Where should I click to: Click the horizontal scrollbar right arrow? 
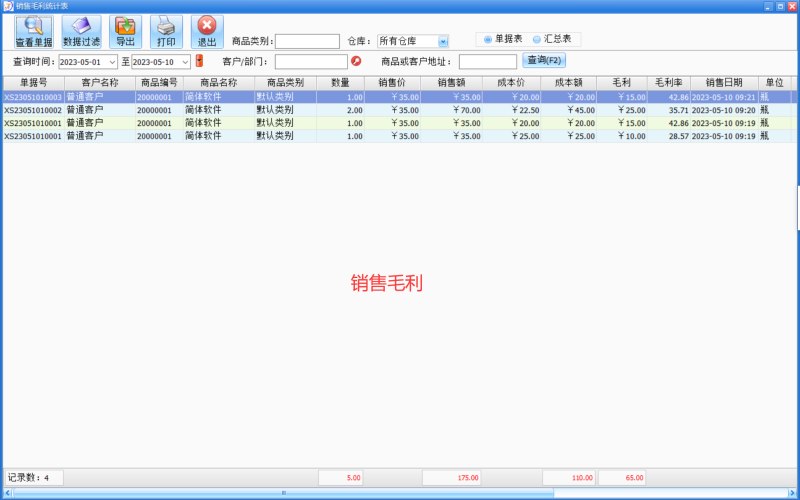792,493
